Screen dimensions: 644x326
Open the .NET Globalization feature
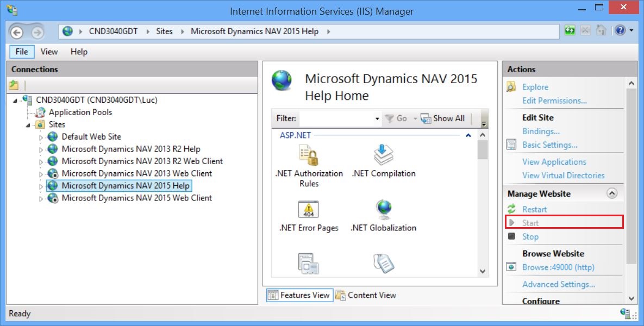[384, 216]
